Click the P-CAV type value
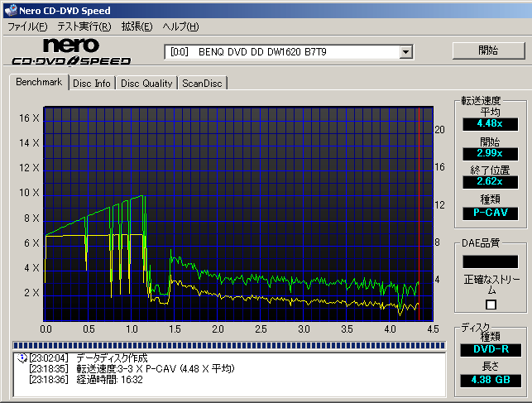This screenshot has width=532, height=403. pyautogui.click(x=491, y=213)
